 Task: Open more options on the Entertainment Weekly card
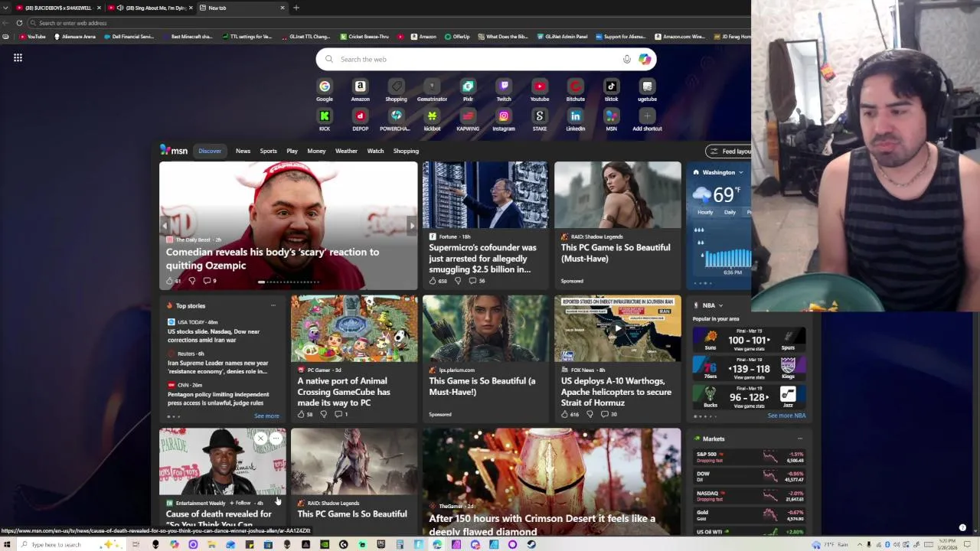pyautogui.click(x=276, y=439)
